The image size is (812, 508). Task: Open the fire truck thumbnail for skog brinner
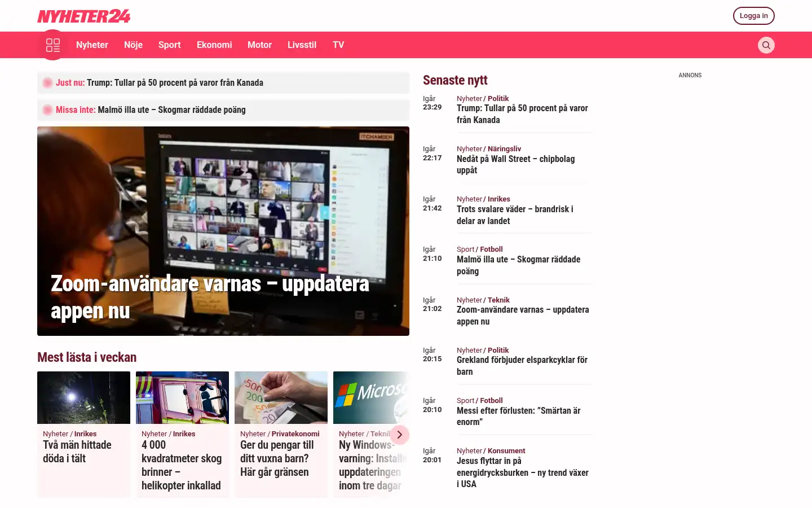point(182,397)
